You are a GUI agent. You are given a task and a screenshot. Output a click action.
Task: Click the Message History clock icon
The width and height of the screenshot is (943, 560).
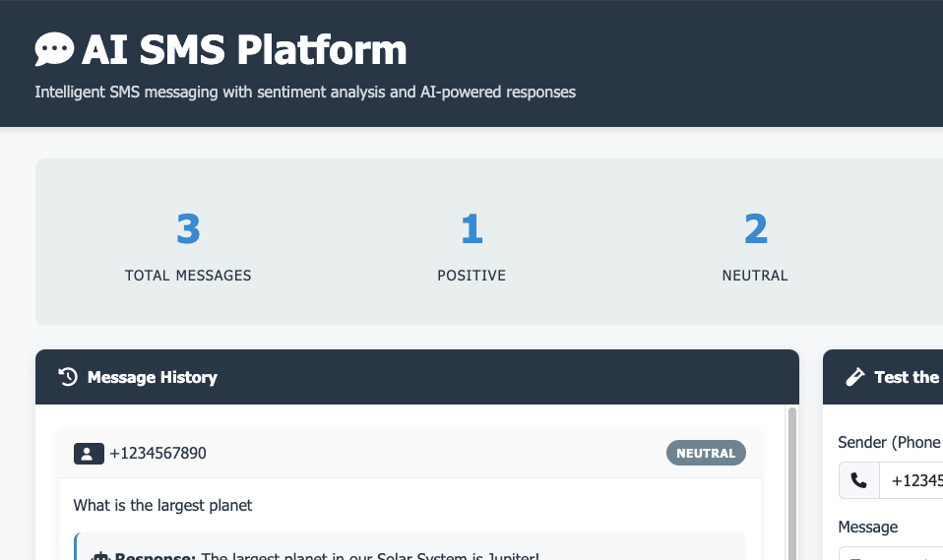68,377
